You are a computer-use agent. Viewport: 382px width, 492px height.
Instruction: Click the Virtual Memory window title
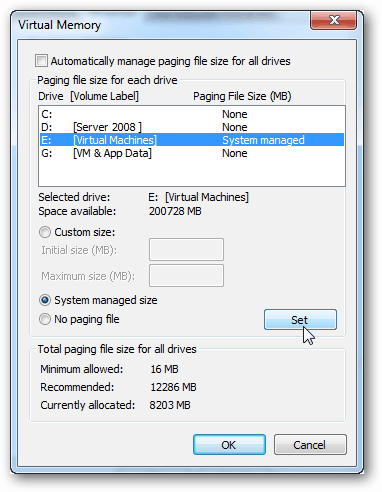59,25
